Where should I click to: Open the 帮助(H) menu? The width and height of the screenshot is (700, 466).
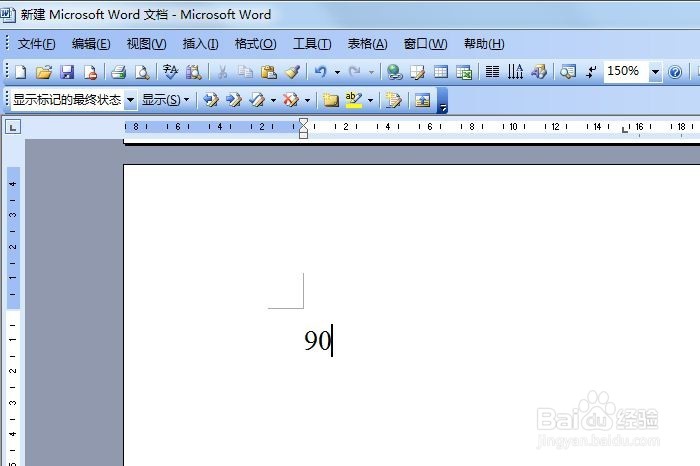pos(484,44)
